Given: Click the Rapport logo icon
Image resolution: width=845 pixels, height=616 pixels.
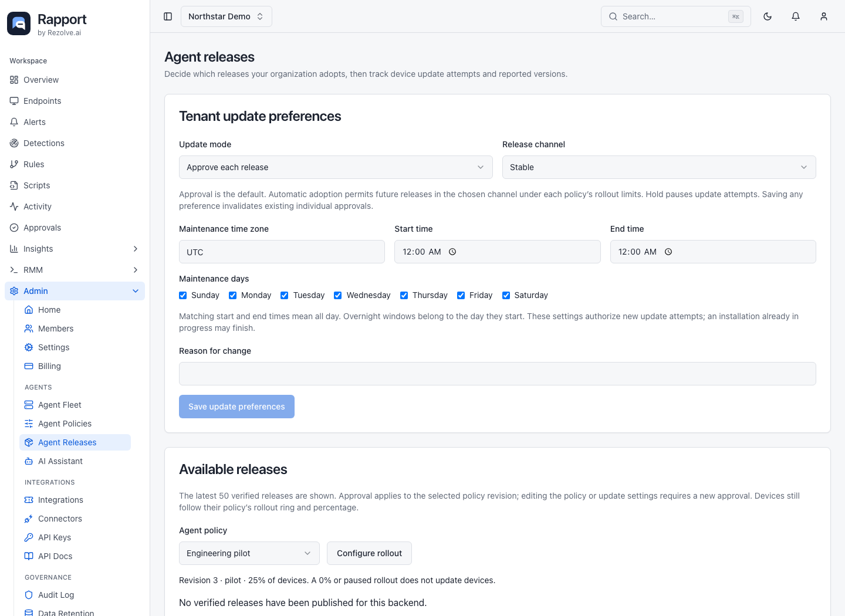Looking at the screenshot, I should click(19, 23).
